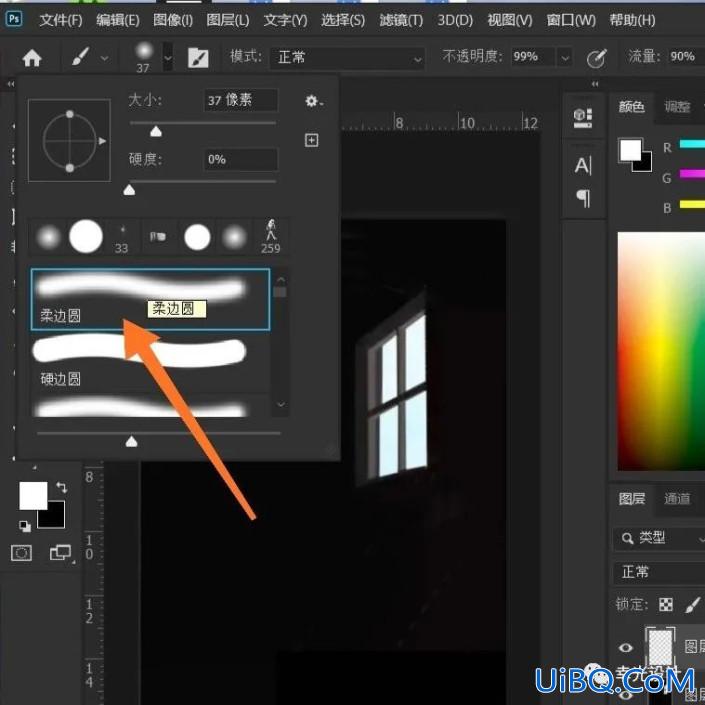Open the blending mode dropdown showing 正常
Image resolution: width=705 pixels, height=705 pixels.
pyautogui.click(x=347, y=58)
